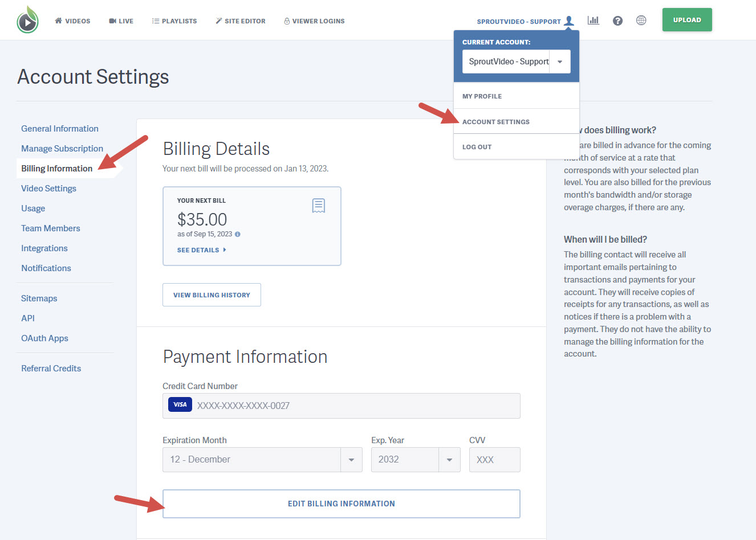Image resolution: width=756 pixels, height=540 pixels.
Task: Click the receipt icon on the next bill card
Action: point(318,205)
